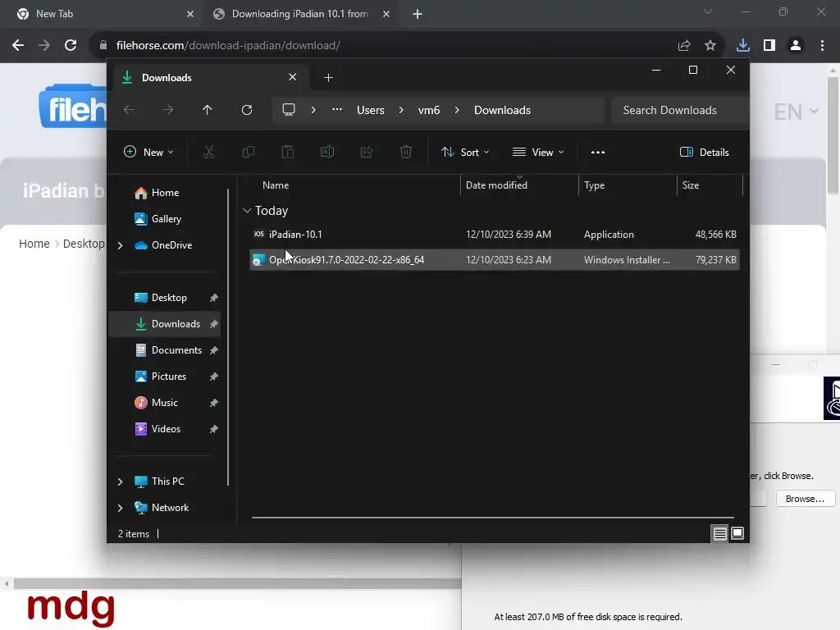This screenshot has width=840, height=630.
Task: Unpin Pictures pin in sidebar
Action: tap(214, 377)
